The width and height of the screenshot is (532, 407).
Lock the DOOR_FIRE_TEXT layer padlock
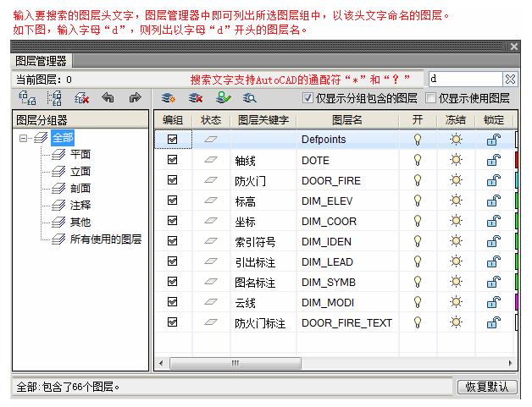(x=494, y=322)
